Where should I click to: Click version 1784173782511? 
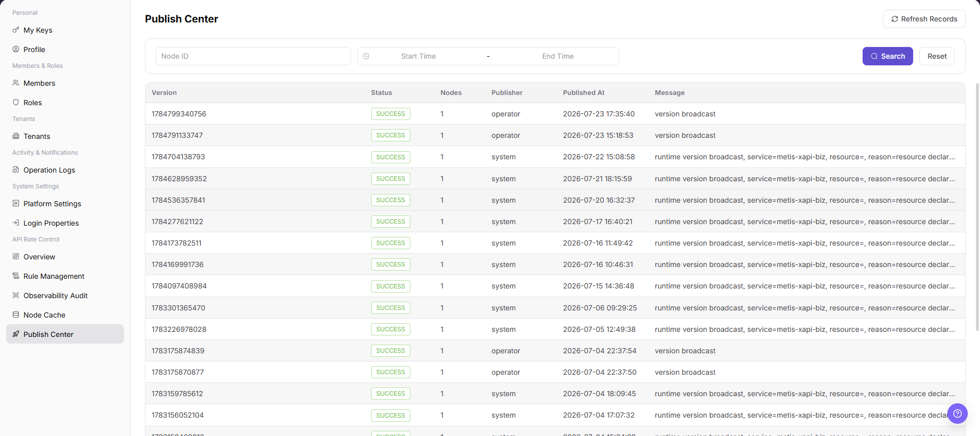tap(177, 243)
